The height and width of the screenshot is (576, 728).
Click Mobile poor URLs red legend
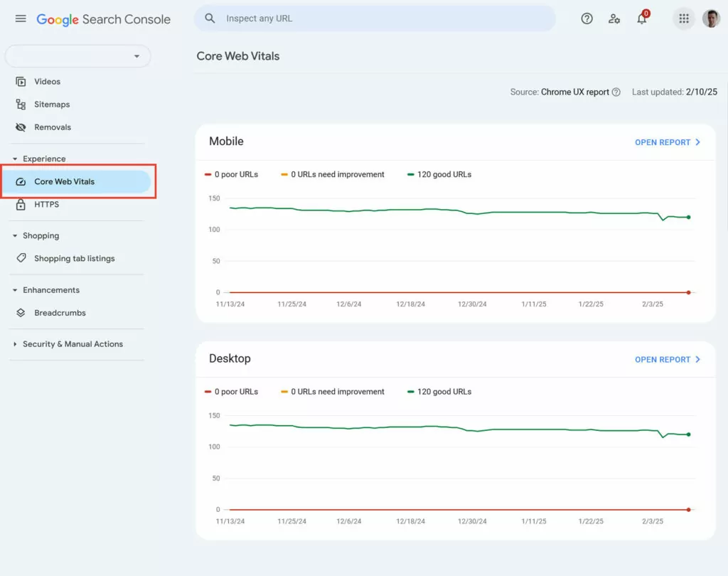(x=231, y=175)
